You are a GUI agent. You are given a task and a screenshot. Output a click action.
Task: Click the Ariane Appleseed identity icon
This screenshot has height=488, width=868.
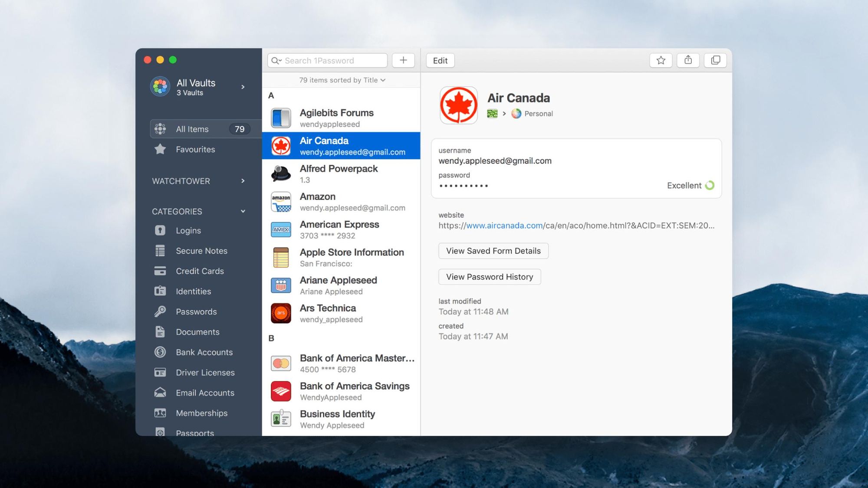point(281,285)
